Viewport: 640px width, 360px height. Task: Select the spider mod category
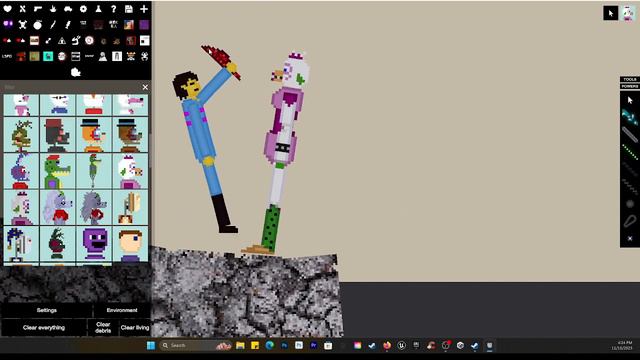144,56
